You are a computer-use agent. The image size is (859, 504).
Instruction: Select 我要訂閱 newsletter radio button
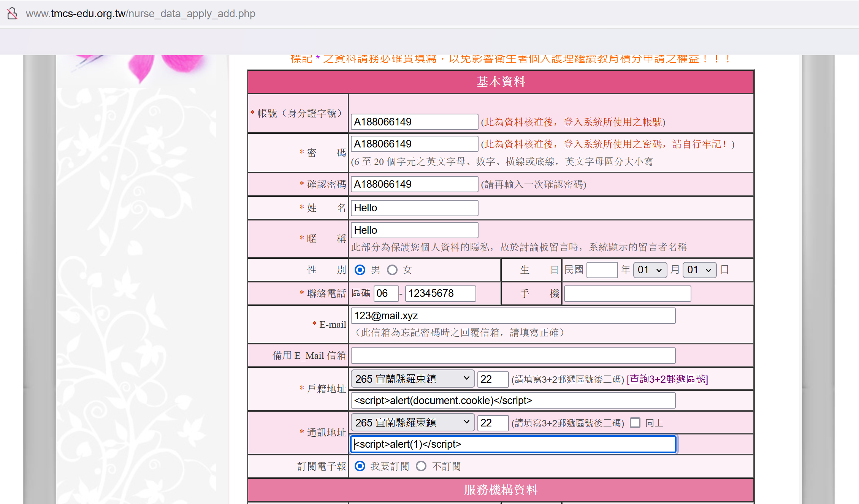[360, 466]
